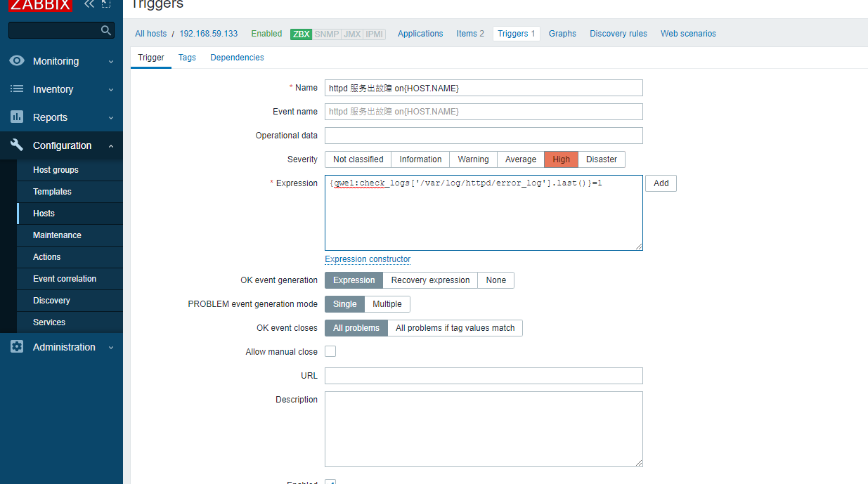
Task: Collapse the Configuration menu chevron
Action: [111, 146]
